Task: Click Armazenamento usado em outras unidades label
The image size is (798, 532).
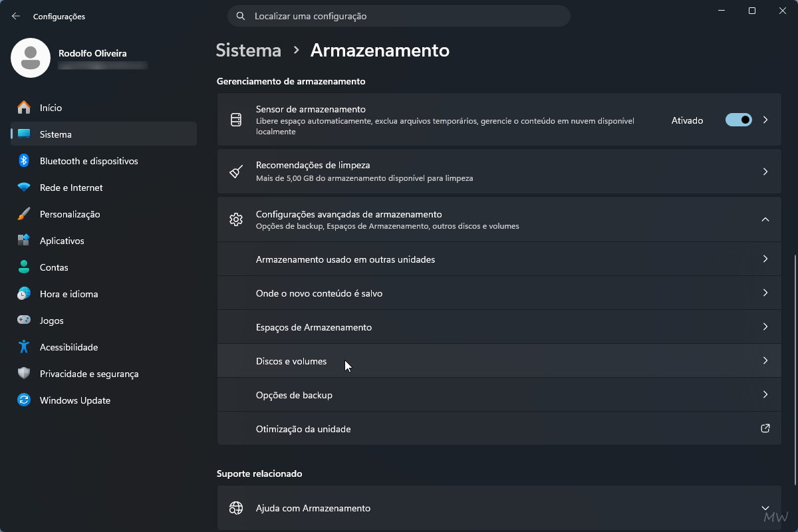Action: point(345,259)
